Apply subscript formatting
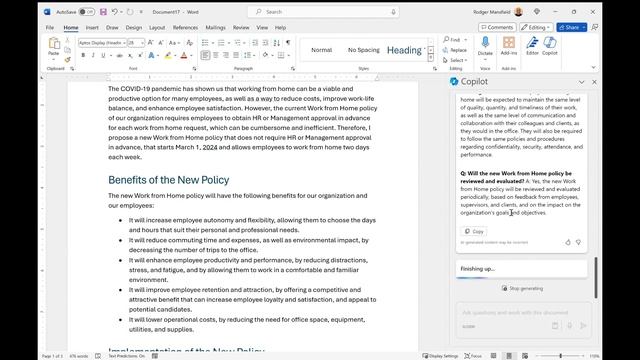The height and width of the screenshot is (360, 640). (x=130, y=55)
